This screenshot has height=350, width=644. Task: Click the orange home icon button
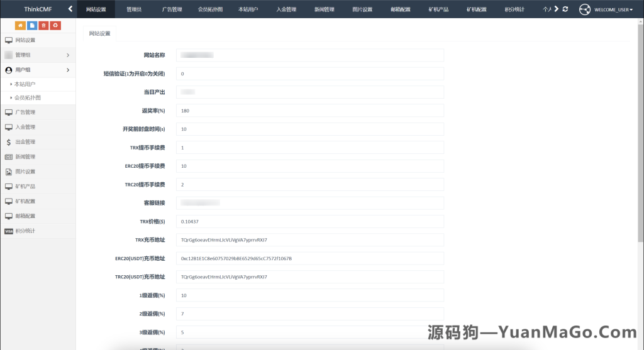20,25
